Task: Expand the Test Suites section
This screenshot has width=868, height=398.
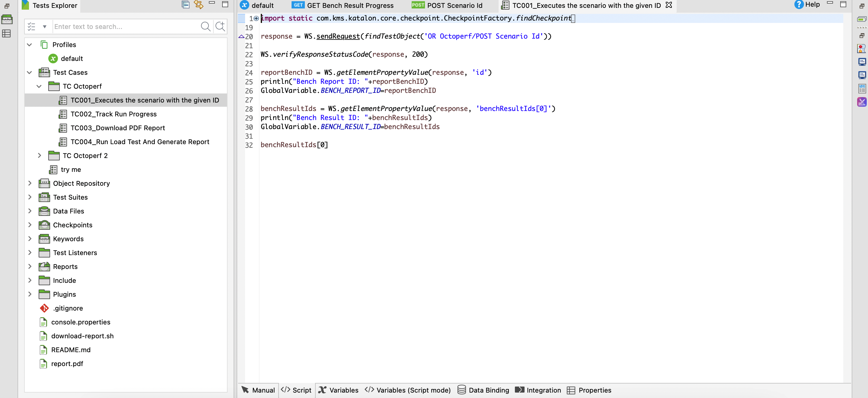Action: pos(30,197)
